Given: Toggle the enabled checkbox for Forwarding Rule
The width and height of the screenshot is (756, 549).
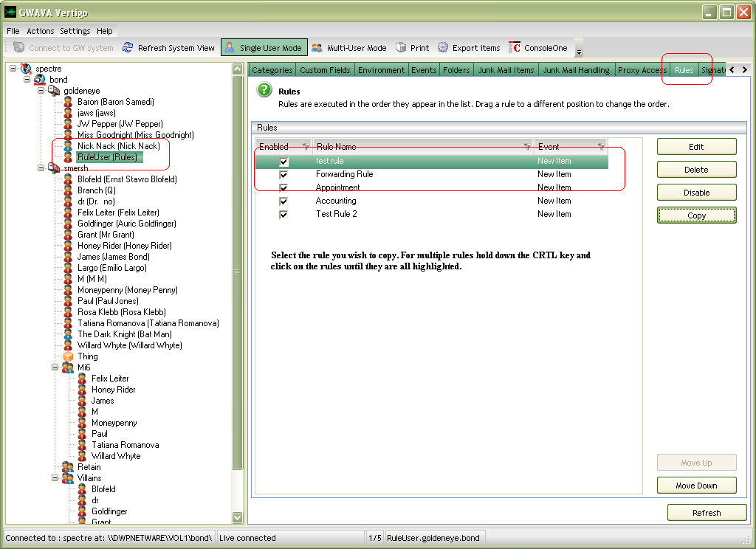Looking at the screenshot, I should [283, 174].
